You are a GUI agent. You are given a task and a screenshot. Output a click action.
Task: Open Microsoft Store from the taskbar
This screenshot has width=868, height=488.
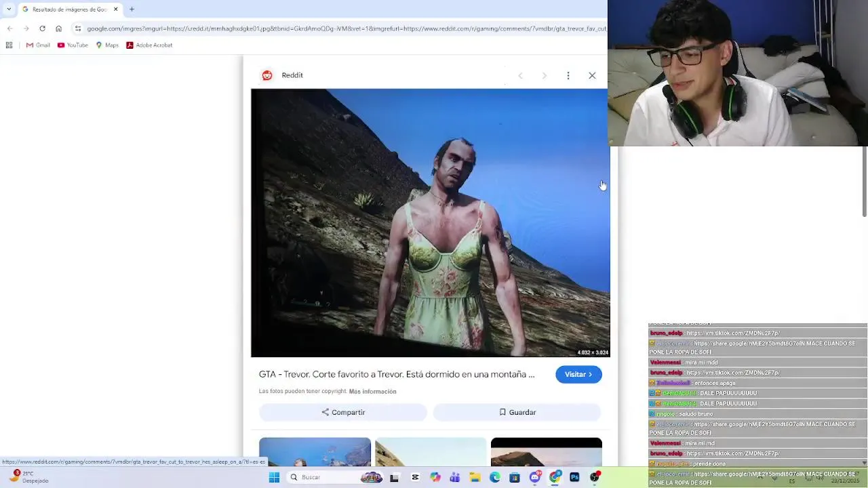tap(515, 477)
